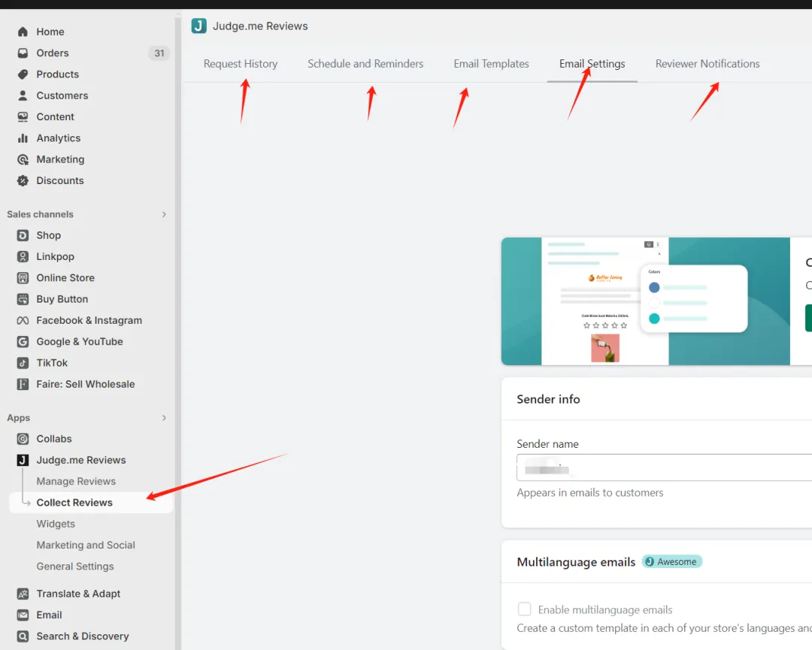Click the Judge.me Reviews sidebar icon
Viewport: 812px width, 650px height.
coord(23,460)
